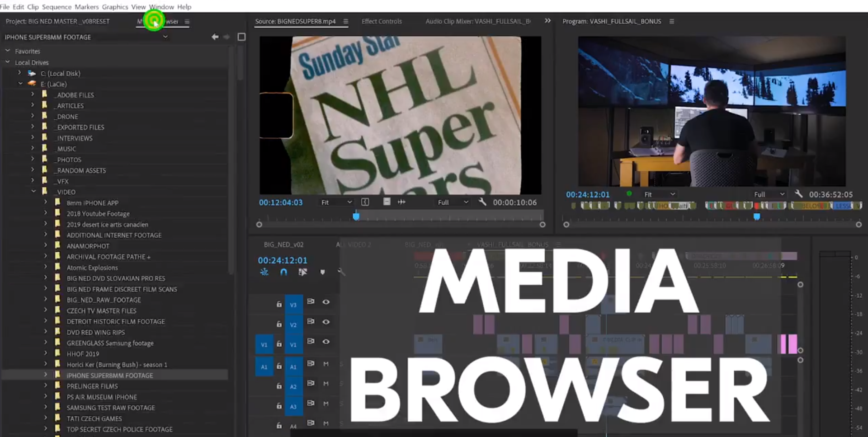Image resolution: width=868 pixels, height=437 pixels.
Task: Open the Markers menu
Action: [x=86, y=7]
